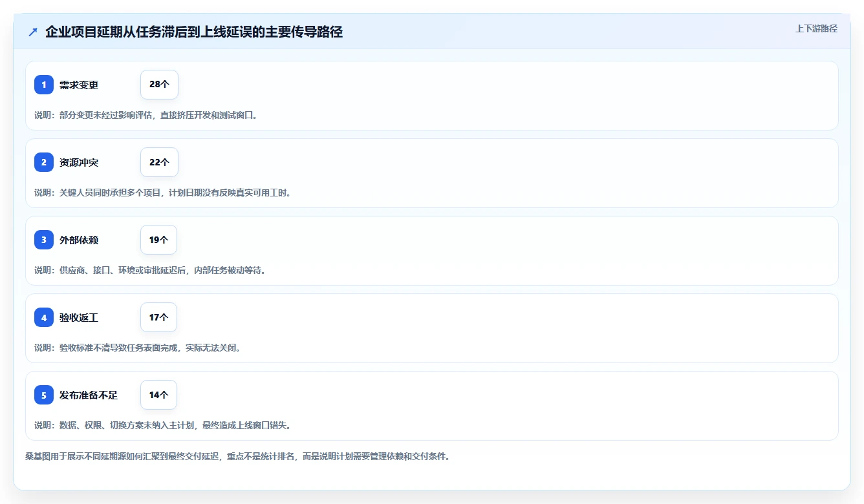Select the 验收返工 label
Screen dimensions: 864x504
click(79, 317)
